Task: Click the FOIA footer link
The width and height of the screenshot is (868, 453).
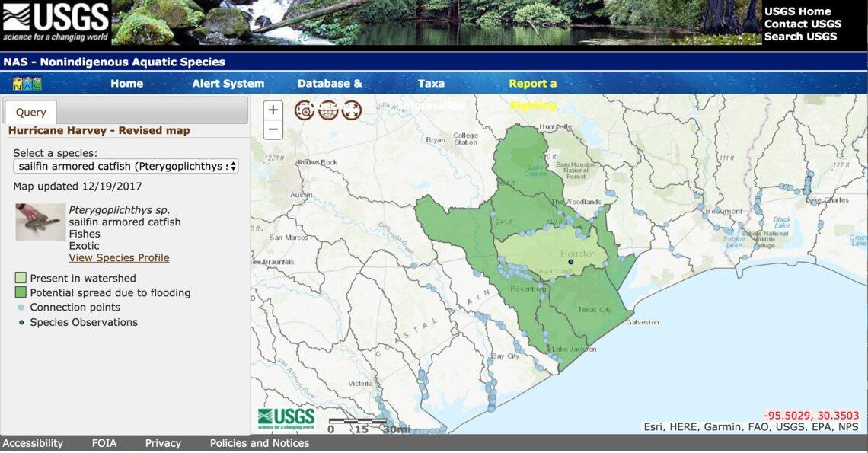Action: [x=105, y=442]
